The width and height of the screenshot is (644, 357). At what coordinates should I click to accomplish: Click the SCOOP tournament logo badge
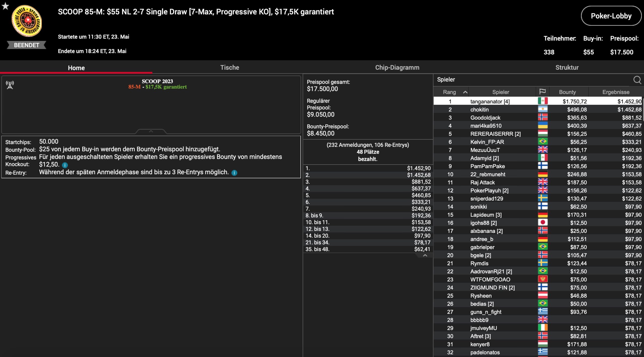27,21
